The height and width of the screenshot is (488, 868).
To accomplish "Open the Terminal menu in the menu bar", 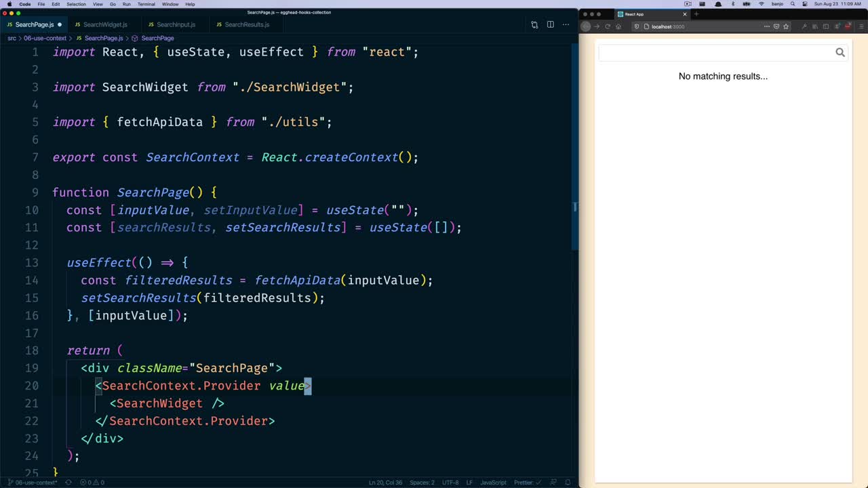I will 146,4.
